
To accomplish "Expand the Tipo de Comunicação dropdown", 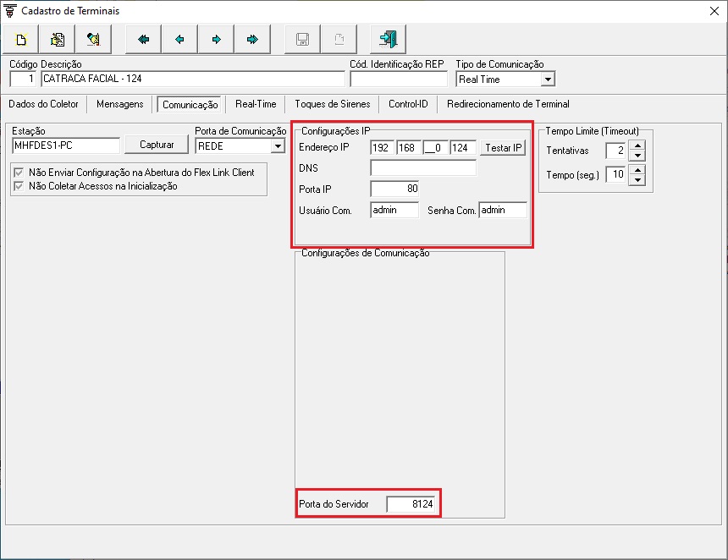I will [548, 80].
